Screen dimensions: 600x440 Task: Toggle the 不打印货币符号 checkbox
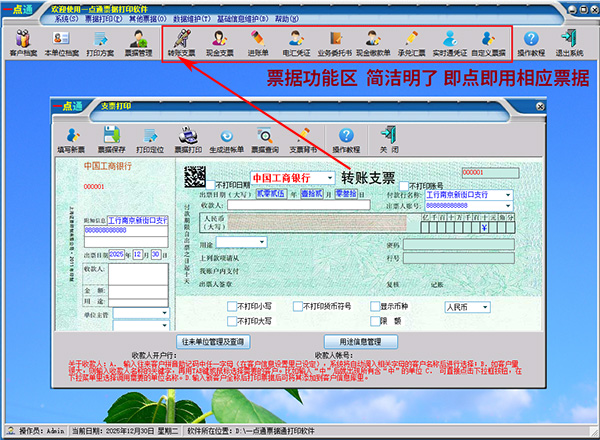tap(295, 307)
